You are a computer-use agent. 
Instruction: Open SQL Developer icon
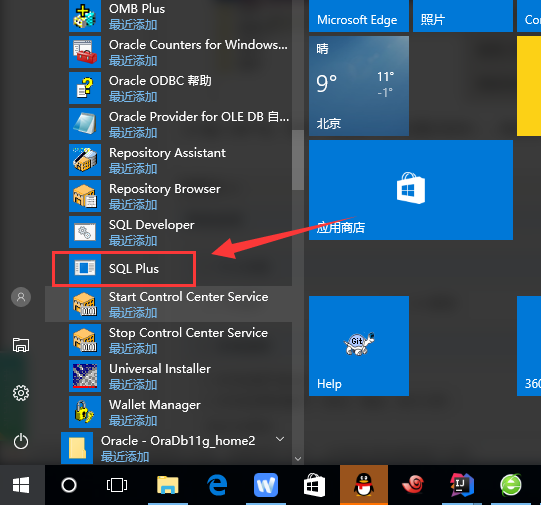pyautogui.click(x=85, y=232)
